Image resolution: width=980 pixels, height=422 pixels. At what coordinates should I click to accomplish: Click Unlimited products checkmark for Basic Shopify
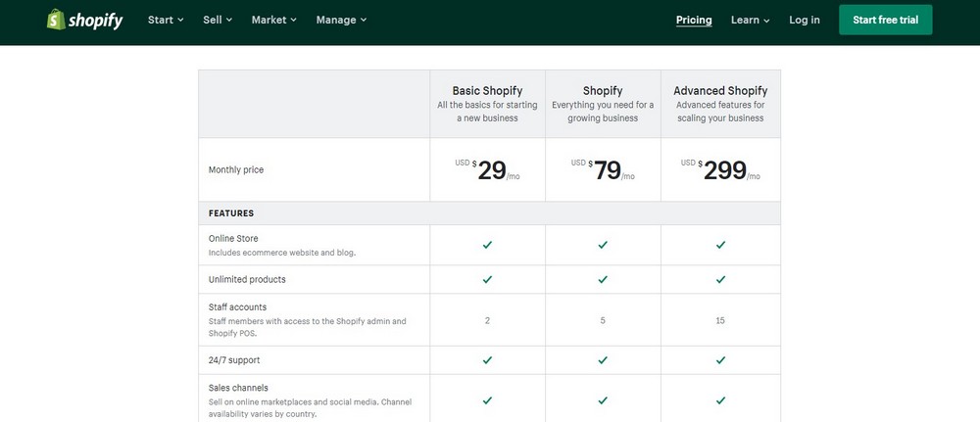coord(487,280)
